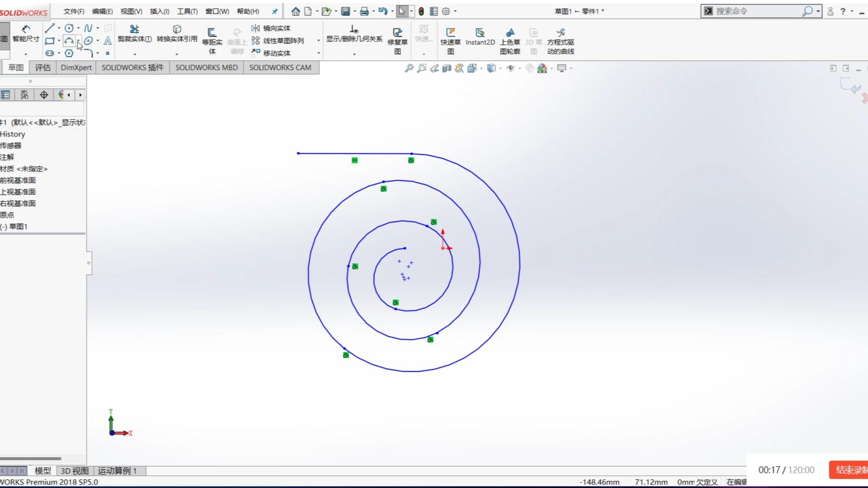Expand the display style dropdown
Image resolution: width=868 pixels, height=488 pixels.
click(501, 68)
